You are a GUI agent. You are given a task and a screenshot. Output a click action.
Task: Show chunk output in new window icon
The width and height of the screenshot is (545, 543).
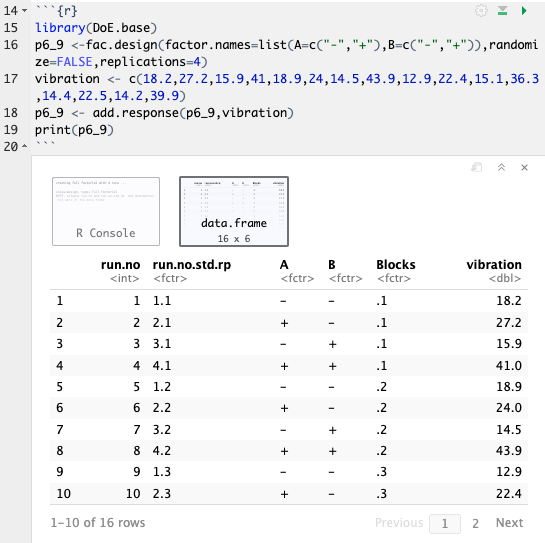(477, 168)
